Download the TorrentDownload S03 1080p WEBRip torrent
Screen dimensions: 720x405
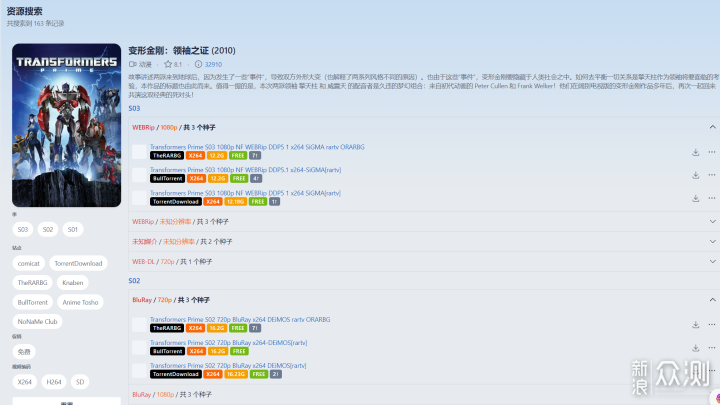point(696,198)
